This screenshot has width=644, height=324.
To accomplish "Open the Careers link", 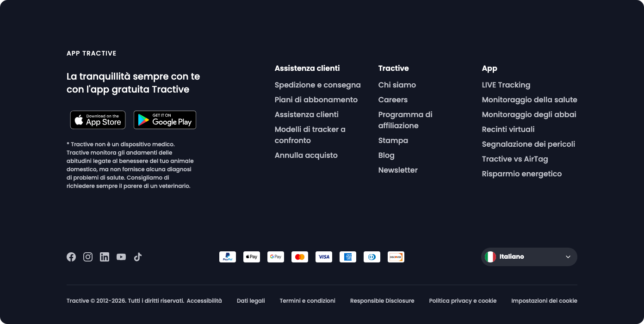I will [x=393, y=100].
